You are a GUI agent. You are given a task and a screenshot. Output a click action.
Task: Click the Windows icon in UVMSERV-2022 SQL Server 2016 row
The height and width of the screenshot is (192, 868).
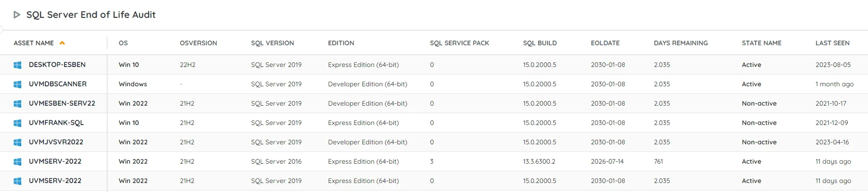17,162
